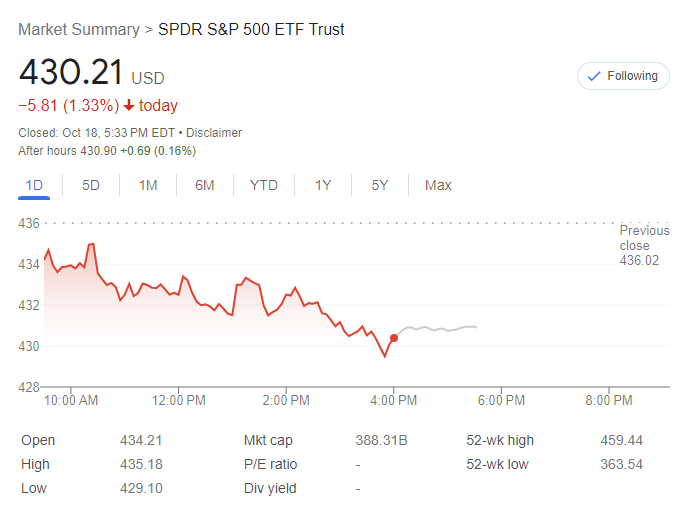Open the Market Summary breadcrumb link

point(78,29)
